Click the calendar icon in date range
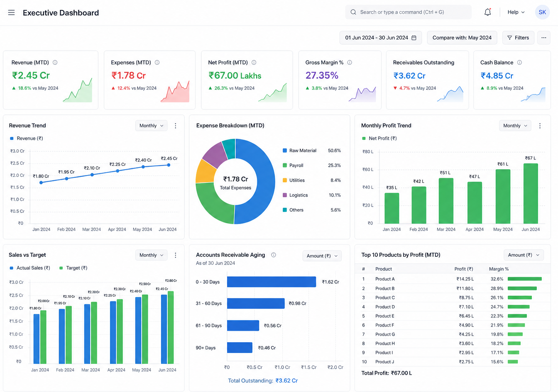The width and height of the screenshot is (558, 392). (x=414, y=38)
